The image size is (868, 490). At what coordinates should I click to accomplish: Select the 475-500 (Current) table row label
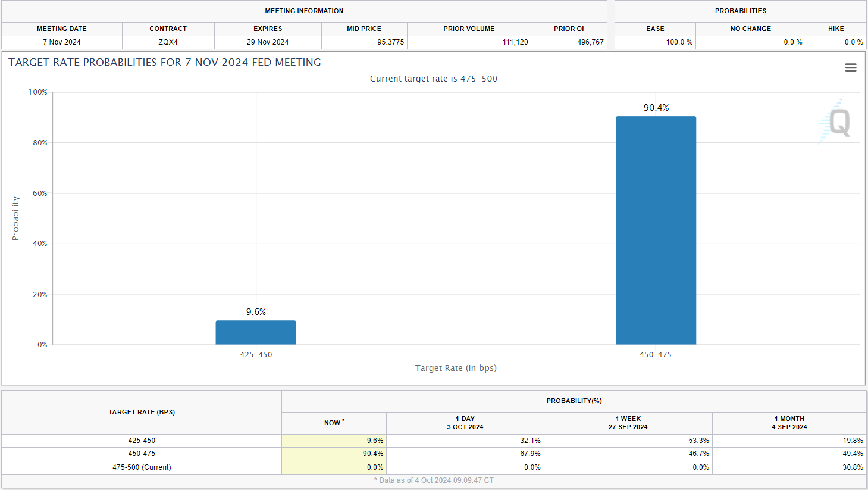coord(142,467)
